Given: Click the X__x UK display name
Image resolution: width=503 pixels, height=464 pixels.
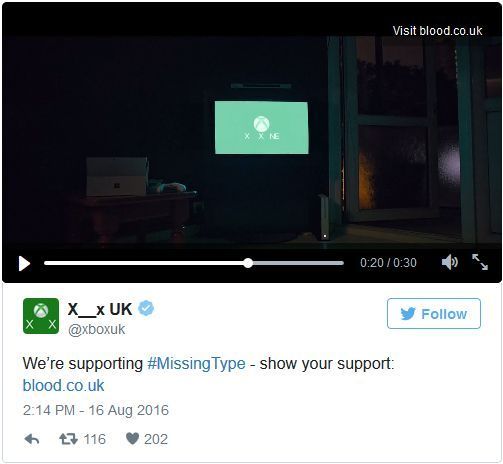Looking at the screenshot, I should click(100, 309).
